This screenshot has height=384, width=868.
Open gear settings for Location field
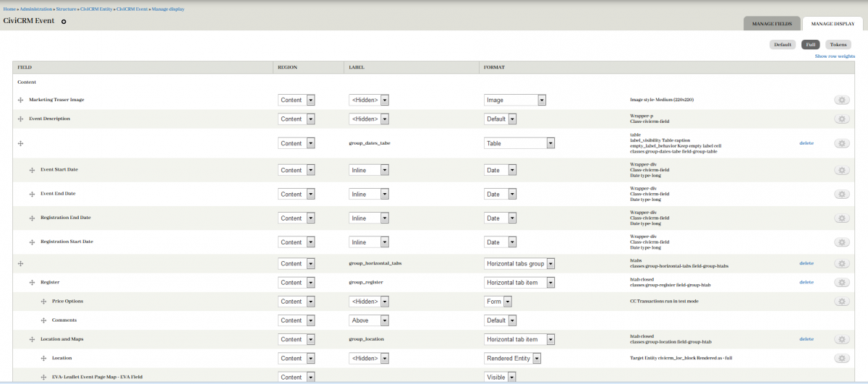tap(841, 357)
